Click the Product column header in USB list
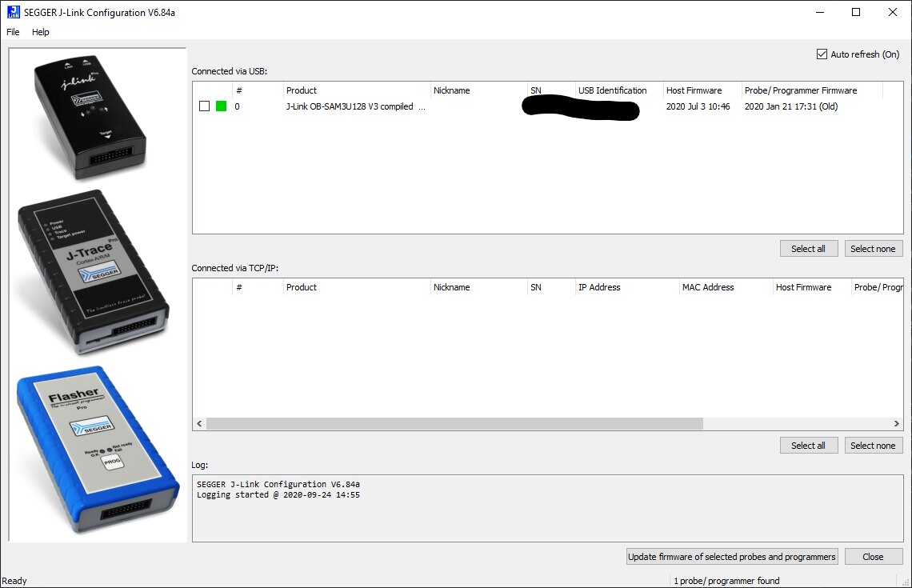The height and width of the screenshot is (588, 912). (x=357, y=90)
